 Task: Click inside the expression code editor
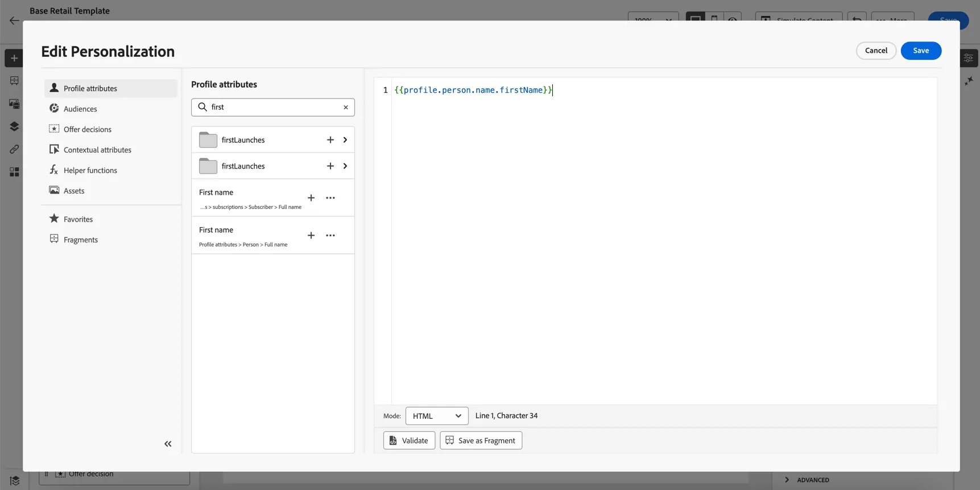(x=664, y=241)
